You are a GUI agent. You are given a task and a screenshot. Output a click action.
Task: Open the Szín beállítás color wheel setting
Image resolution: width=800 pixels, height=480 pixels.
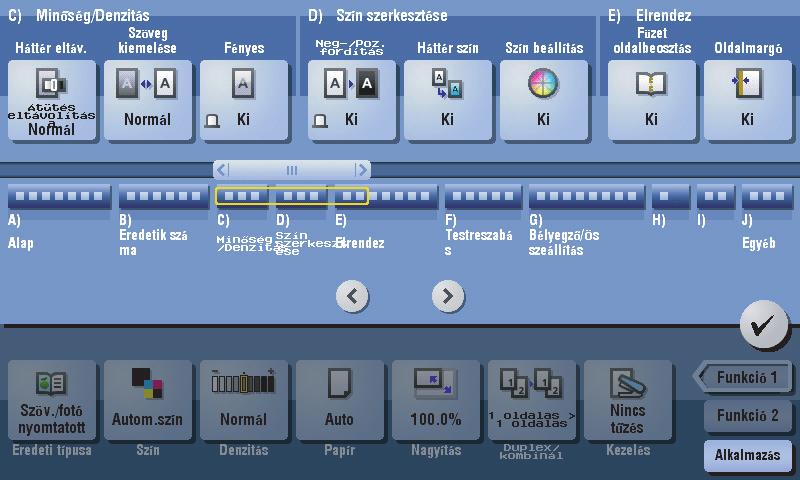544,100
